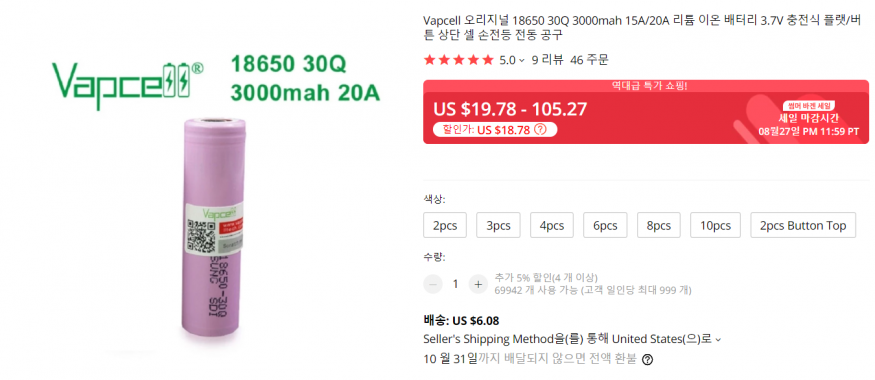Decrease quantity with the minus button
The width and height of the screenshot is (875, 380).
(x=433, y=284)
